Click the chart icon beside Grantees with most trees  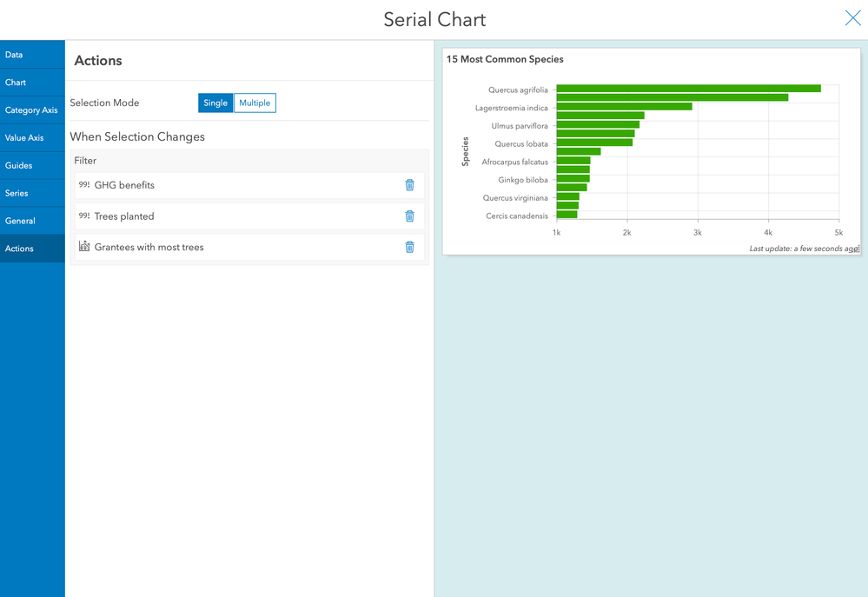click(x=84, y=246)
